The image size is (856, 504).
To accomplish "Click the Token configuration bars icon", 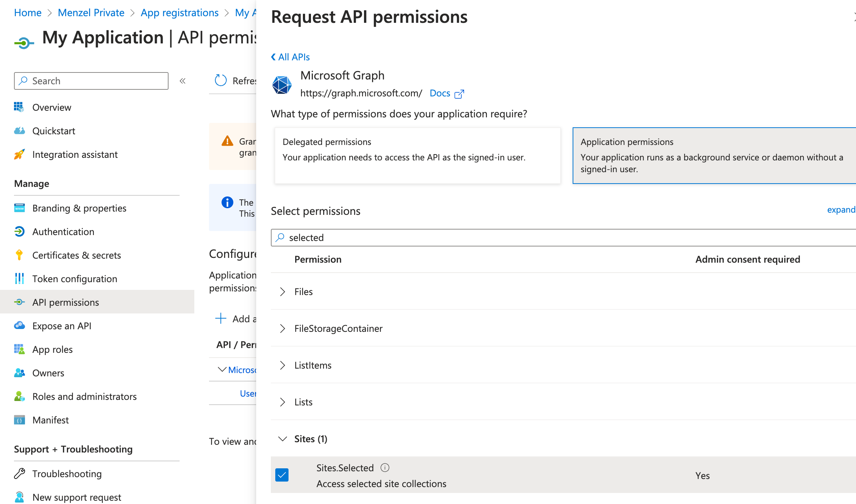I will pyautogui.click(x=20, y=279).
